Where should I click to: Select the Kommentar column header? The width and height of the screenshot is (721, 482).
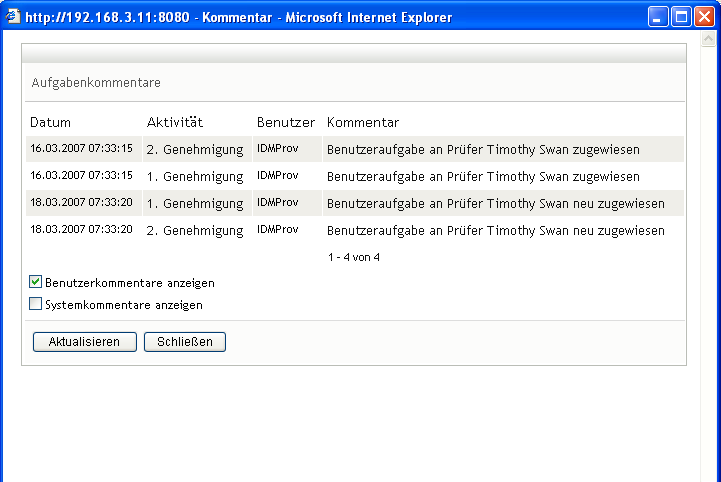pyautogui.click(x=363, y=123)
